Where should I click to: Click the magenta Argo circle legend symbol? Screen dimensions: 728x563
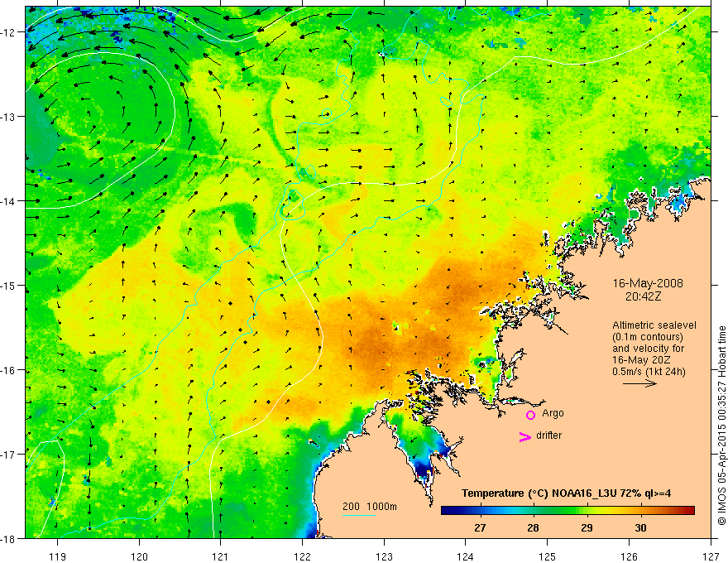[530, 415]
